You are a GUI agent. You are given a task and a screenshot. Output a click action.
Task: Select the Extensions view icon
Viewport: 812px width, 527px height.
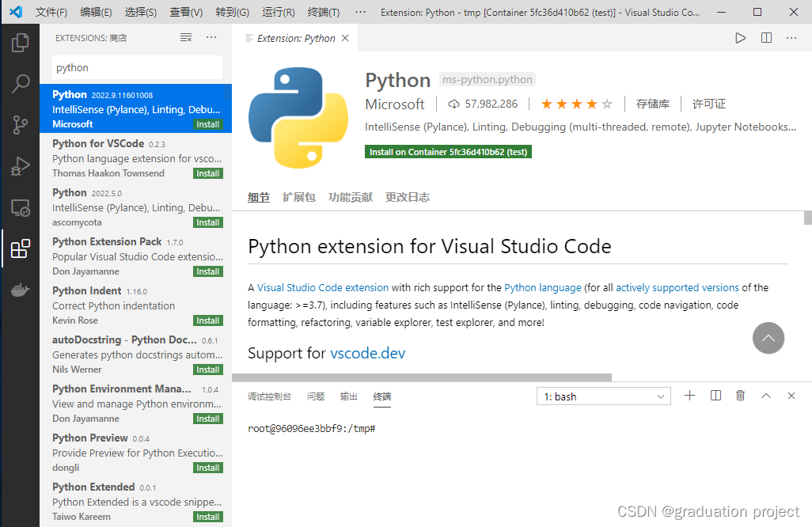[x=21, y=249]
